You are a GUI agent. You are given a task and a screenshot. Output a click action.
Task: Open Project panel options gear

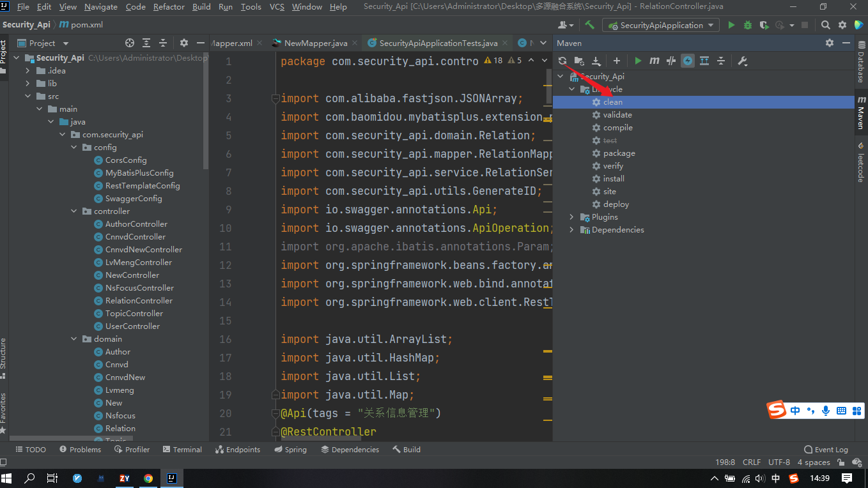[184, 43]
